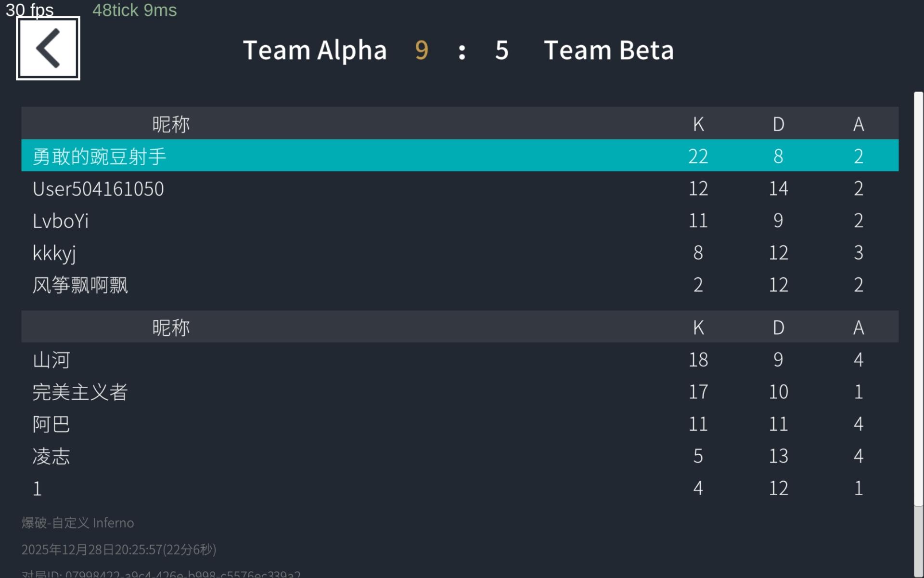
Task: Click the back arrow icon
Action: click(48, 48)
